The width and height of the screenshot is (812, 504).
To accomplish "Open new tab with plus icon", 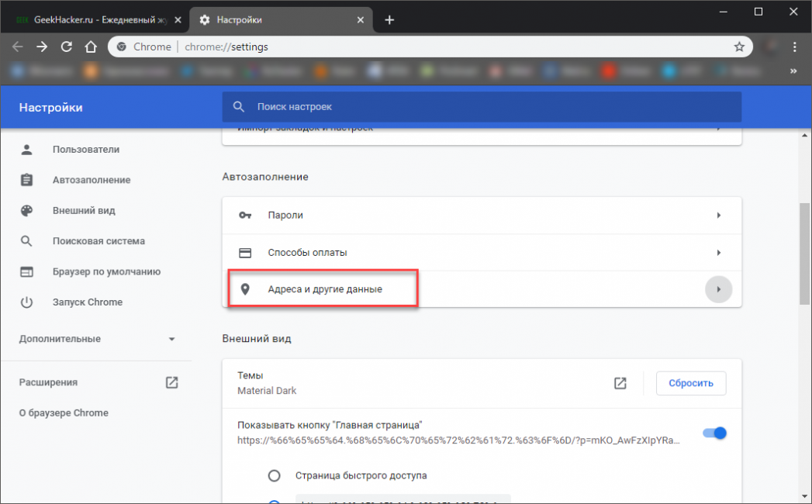I will (x=389, y=19).
